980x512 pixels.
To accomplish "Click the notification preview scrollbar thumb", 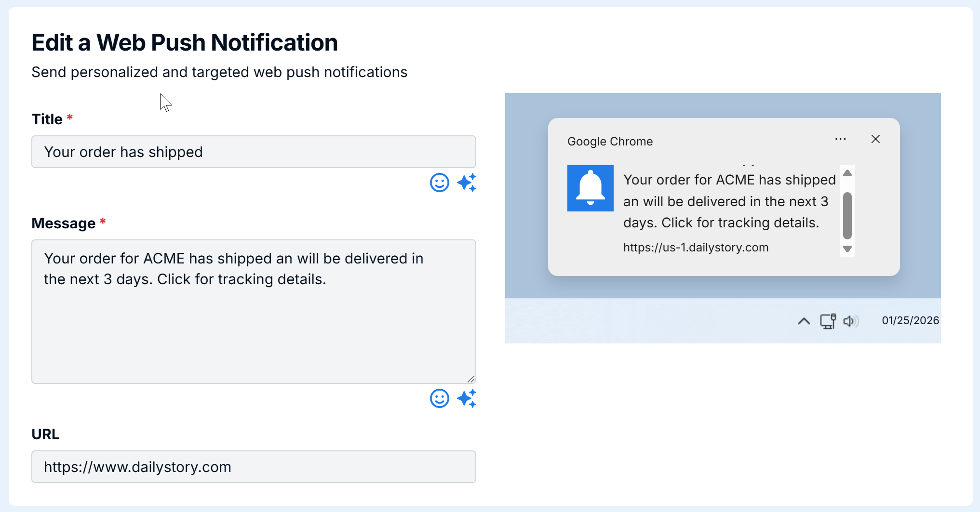I will point(847,215).
